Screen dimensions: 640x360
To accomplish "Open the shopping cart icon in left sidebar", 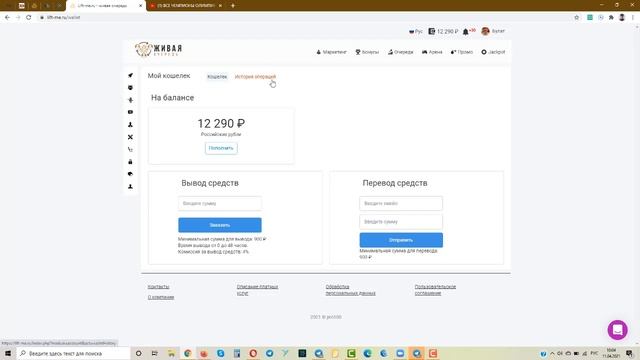I will (x=130, y=149).
